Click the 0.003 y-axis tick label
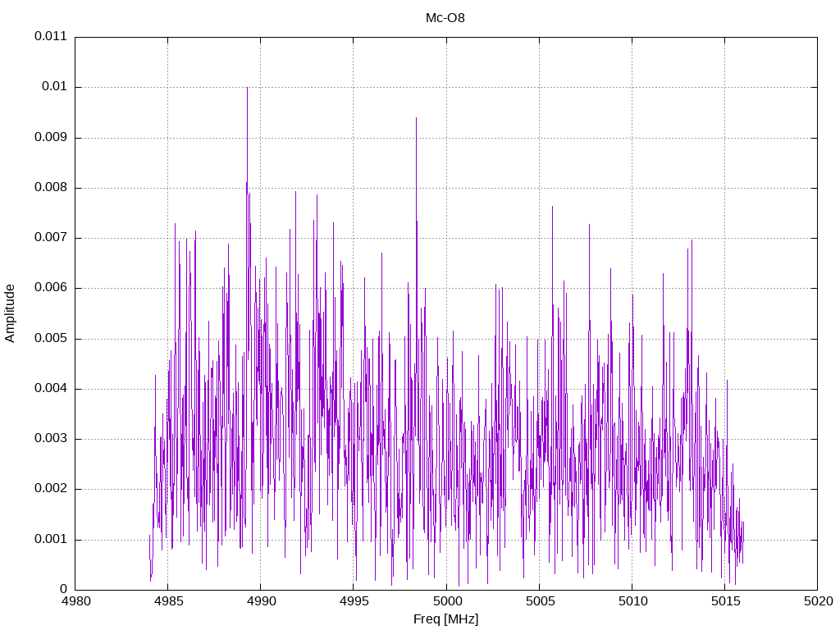The height and width of the screenshot is (630, 840). point(51,438)
